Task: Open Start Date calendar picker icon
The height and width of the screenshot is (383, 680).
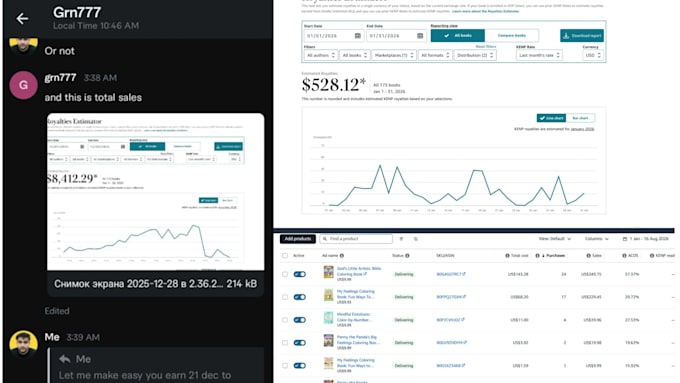Action: click(x=358, y=36)
